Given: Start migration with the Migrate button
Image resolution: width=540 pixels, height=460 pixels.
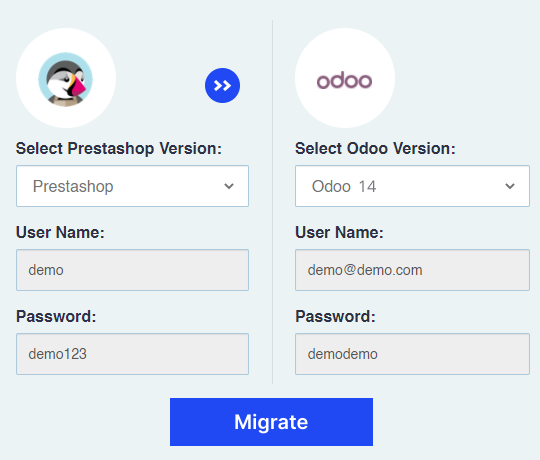Looking at the screenshot, I should [x=271, y=422].
